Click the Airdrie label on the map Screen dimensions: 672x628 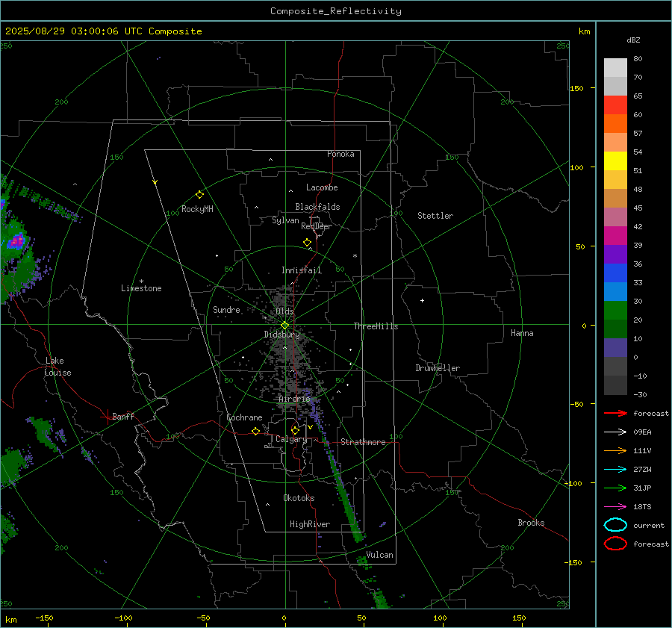tap(294, 399)
